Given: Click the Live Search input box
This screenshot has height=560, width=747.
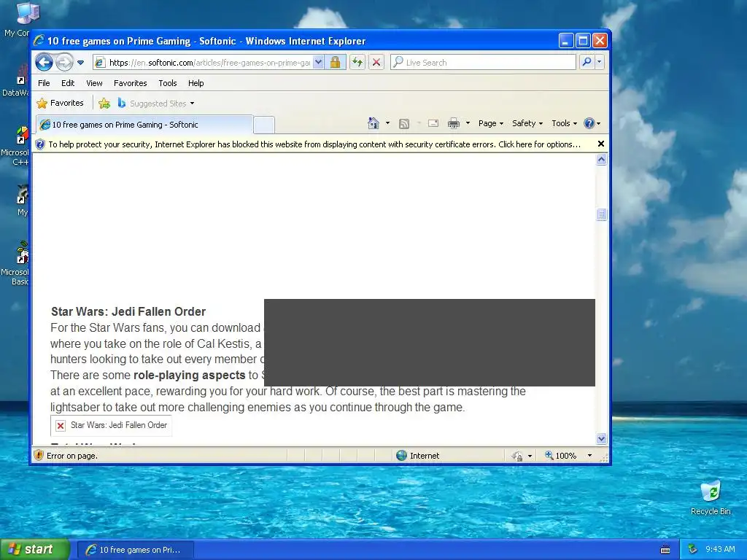Looking at the screenshot, I should 484,63.
